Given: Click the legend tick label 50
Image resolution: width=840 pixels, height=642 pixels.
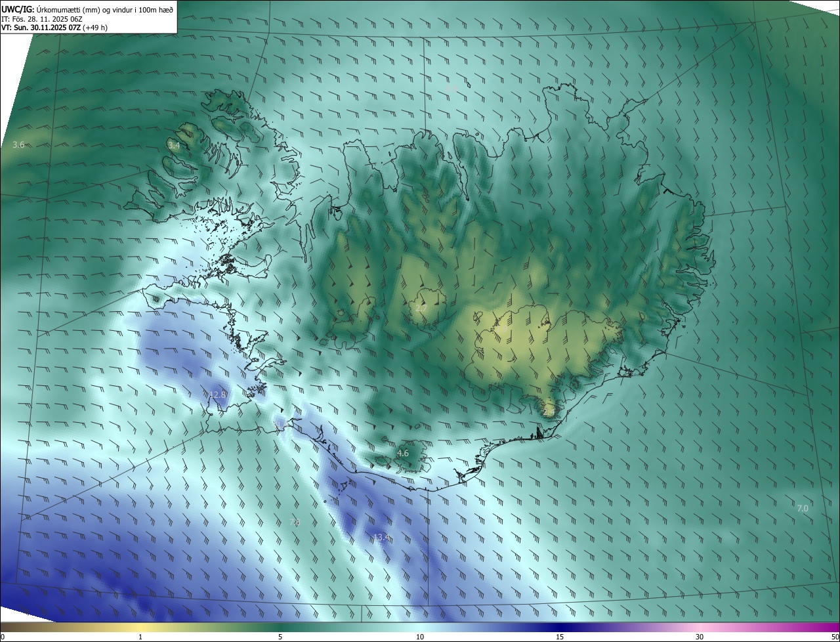Looking at the screenshot, I should pos(835,637).
